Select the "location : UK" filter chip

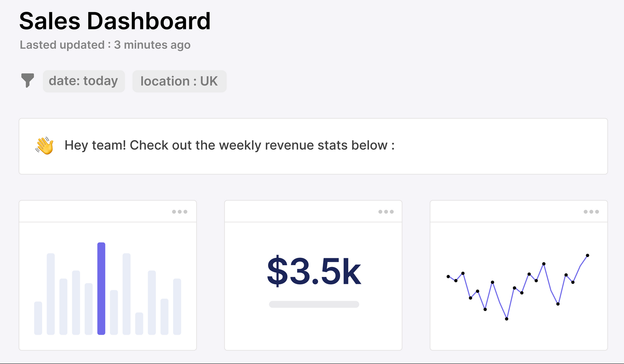pos(179,81)
